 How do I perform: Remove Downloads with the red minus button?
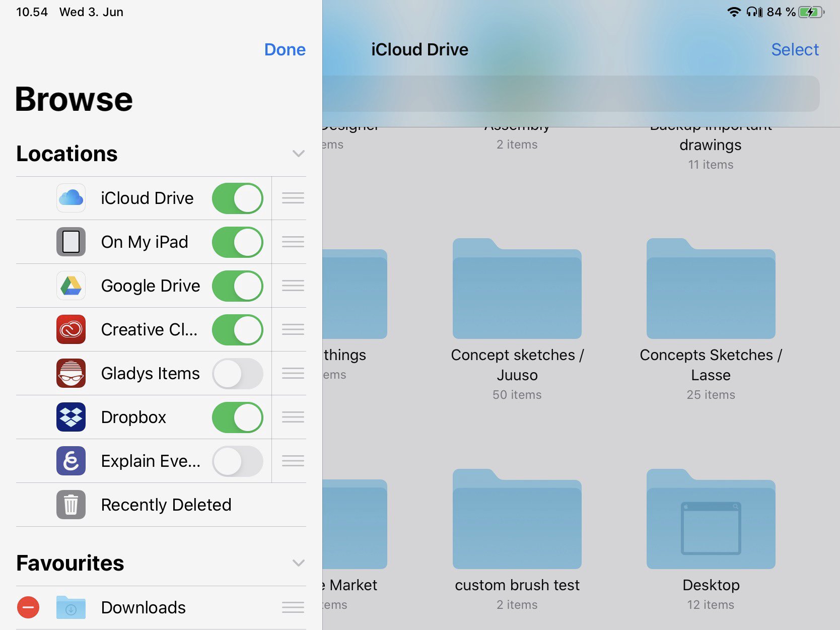pyautogui.click(x=28, y=607)
